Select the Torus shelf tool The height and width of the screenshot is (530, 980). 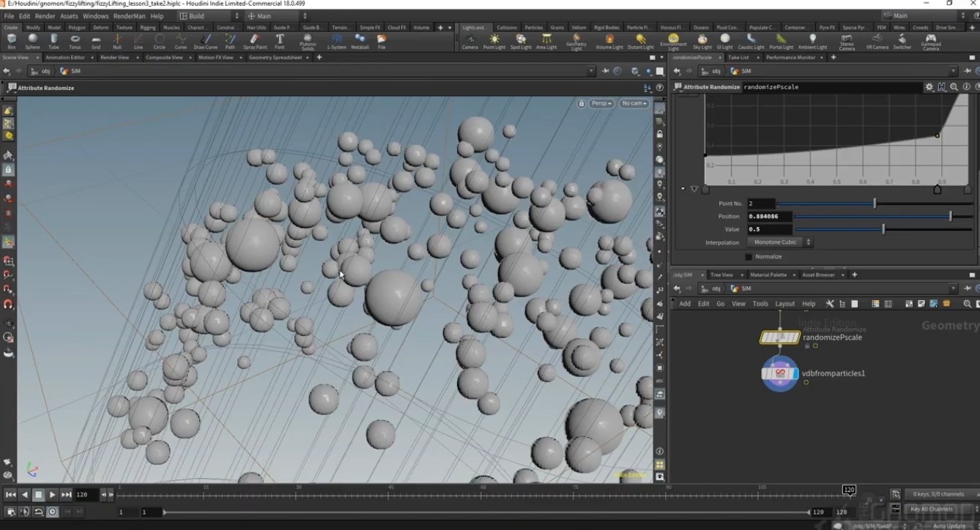click(x=75, y=42)
